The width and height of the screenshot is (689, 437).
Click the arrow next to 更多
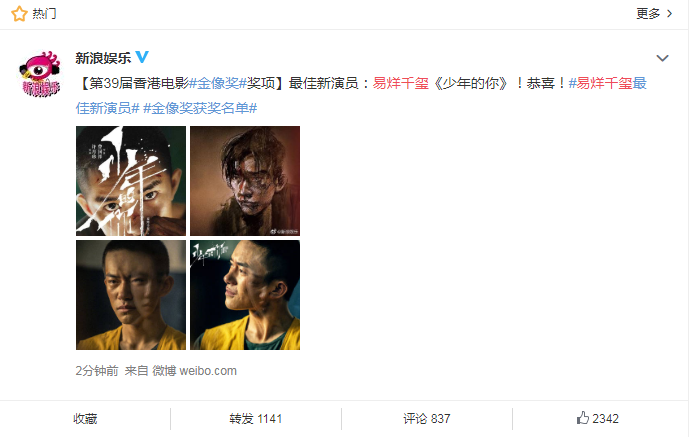coord(670,14)
